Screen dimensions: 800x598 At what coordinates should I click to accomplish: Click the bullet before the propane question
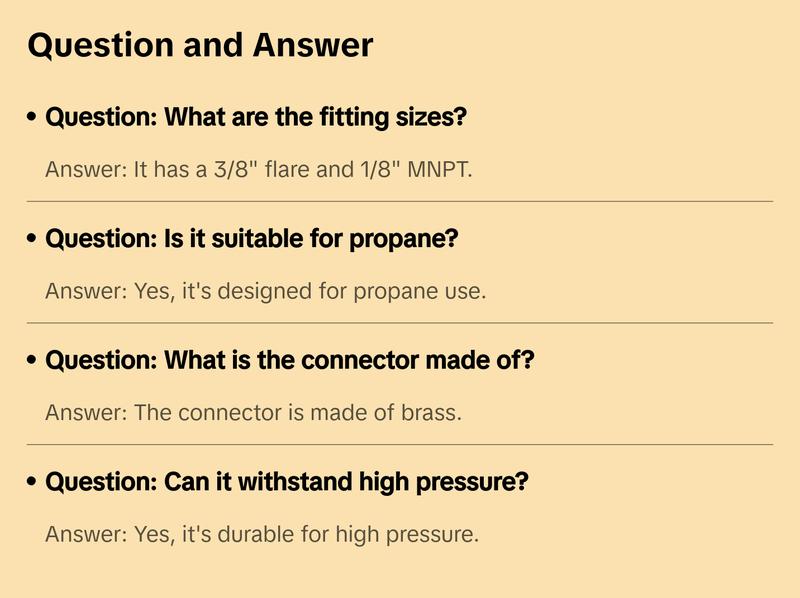tap(32, 240)
